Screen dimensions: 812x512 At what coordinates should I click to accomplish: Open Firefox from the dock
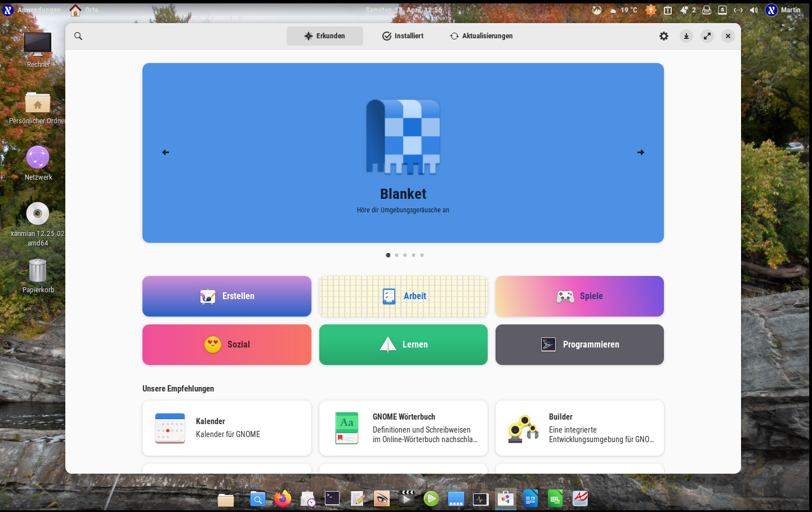[x=283, y=498]
